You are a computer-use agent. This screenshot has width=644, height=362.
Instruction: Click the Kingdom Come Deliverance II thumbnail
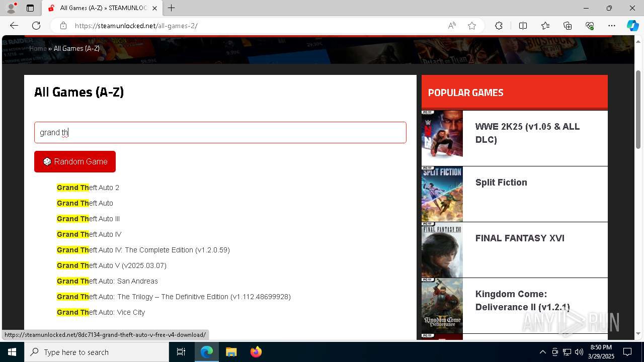pyautogui.click(x=442, y=306)
